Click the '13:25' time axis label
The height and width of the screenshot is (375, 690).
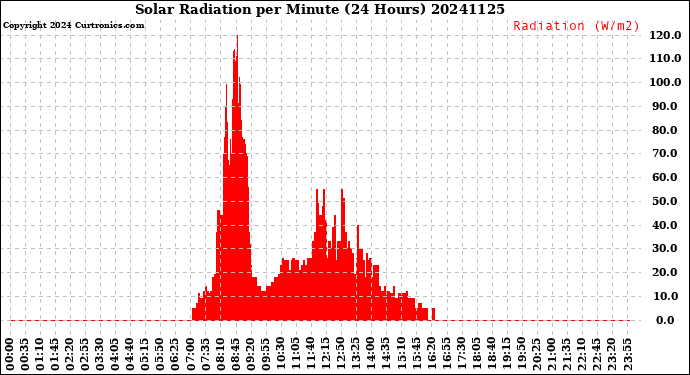[x=356, y=355]
